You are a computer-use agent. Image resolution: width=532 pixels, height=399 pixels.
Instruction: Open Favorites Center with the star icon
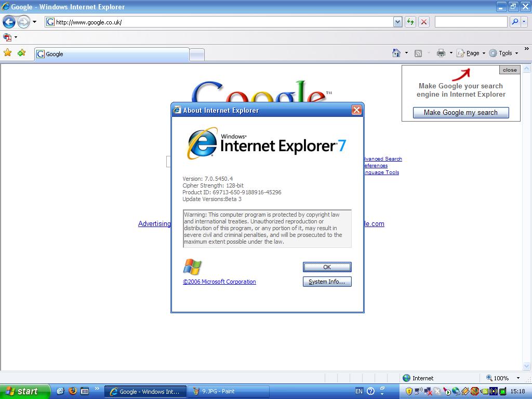point(7,53)
